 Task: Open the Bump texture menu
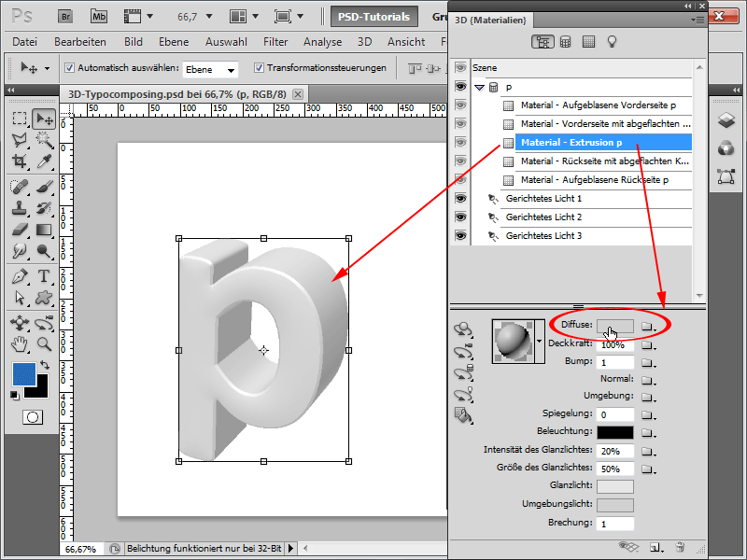point(648,363)
